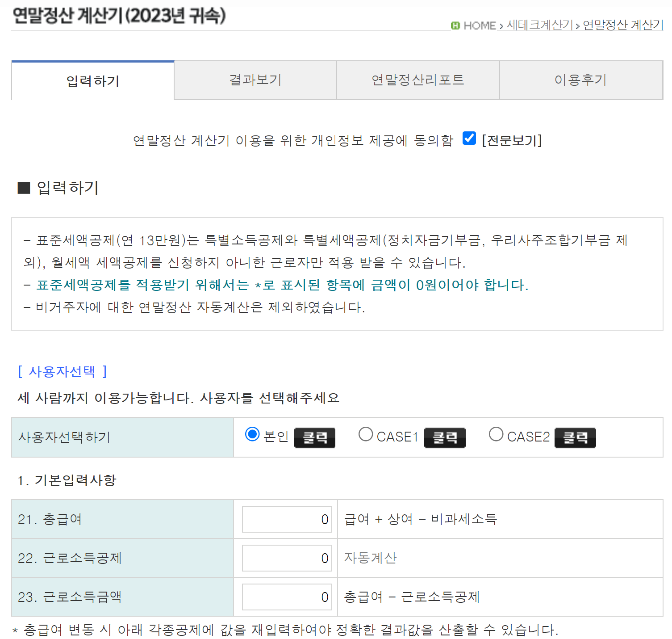Click the '자동계산' text
The width and height of the screenshot is (672, 639).
(371, 558)
